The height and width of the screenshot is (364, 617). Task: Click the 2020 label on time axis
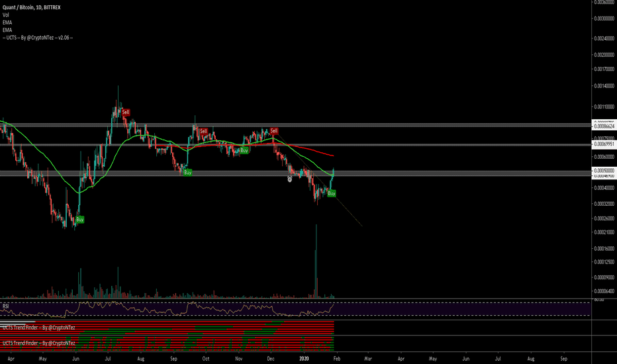pyautogui.click(x=304, y=359)
